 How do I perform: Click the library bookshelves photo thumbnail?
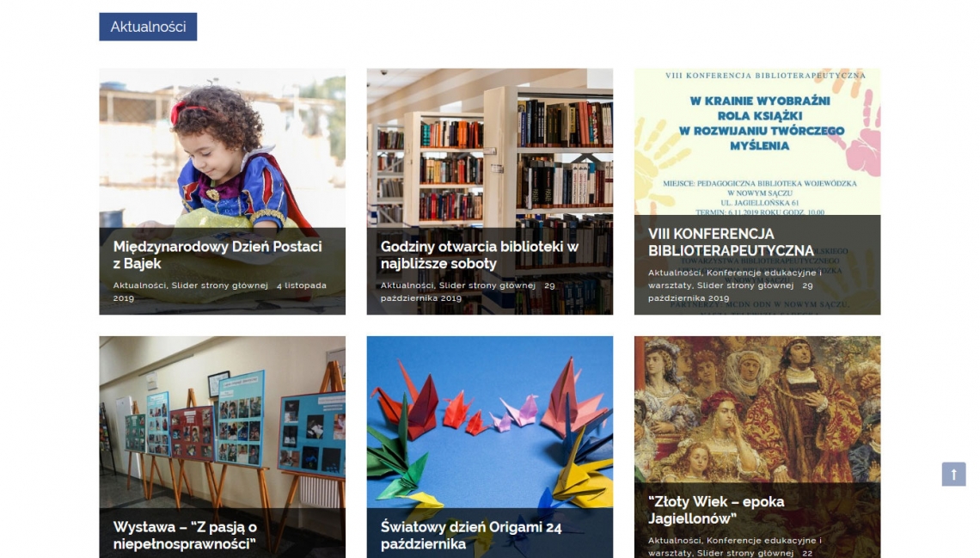489,148
